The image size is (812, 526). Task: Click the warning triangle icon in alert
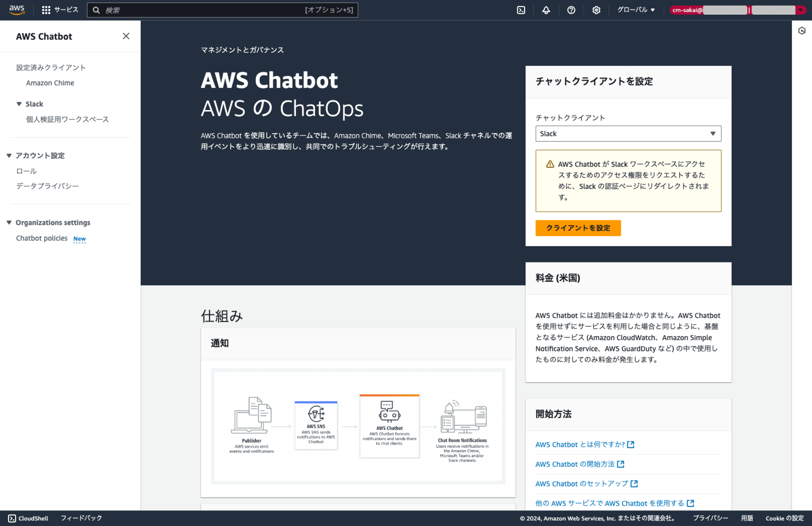(550, 164)
